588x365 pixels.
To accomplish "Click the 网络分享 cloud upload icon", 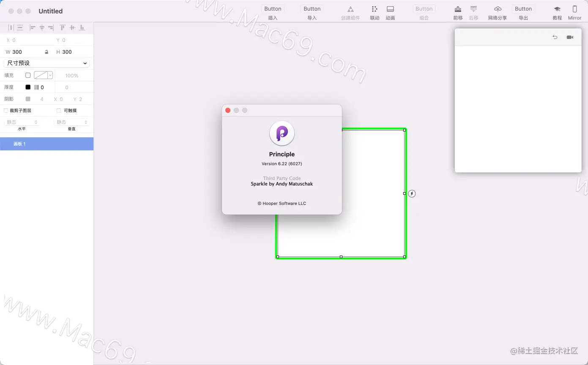I will point(498,9).
